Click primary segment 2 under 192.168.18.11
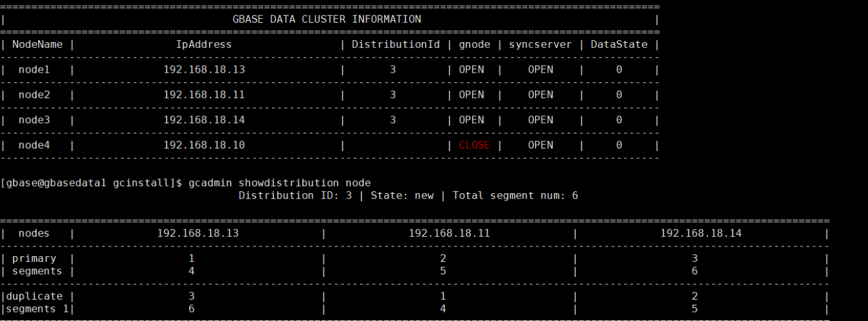 pyautogui.click(x=443, y=258)
